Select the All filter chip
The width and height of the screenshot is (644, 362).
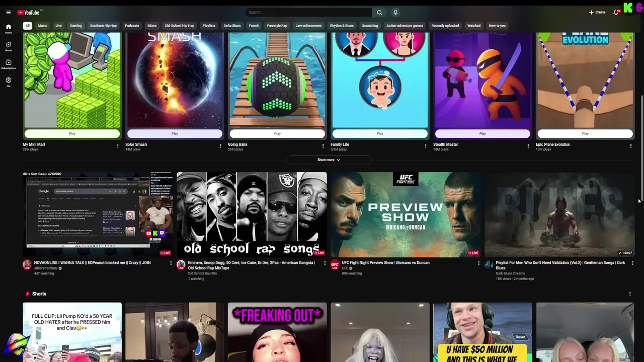[x=27, y=26]
